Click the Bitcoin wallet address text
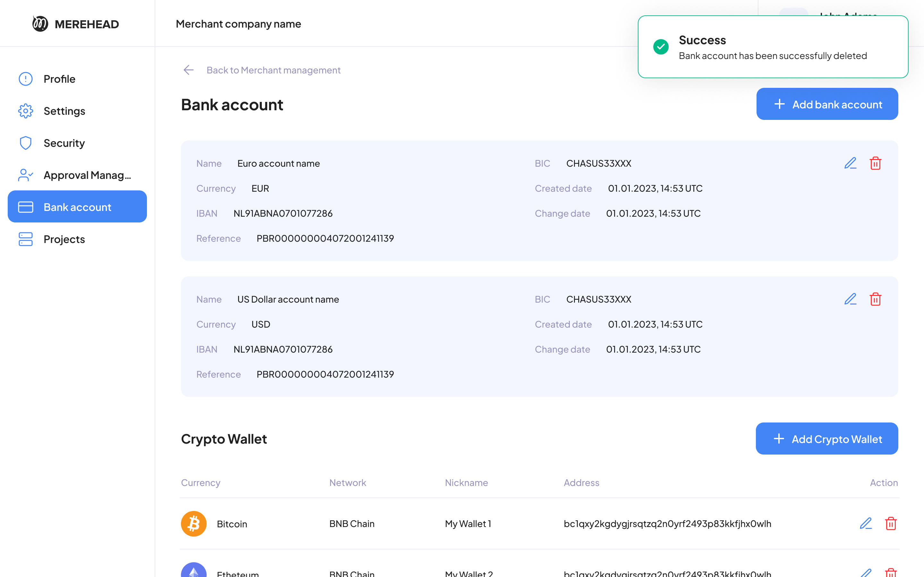Screen dimensions: 924x577 [667, 523]
